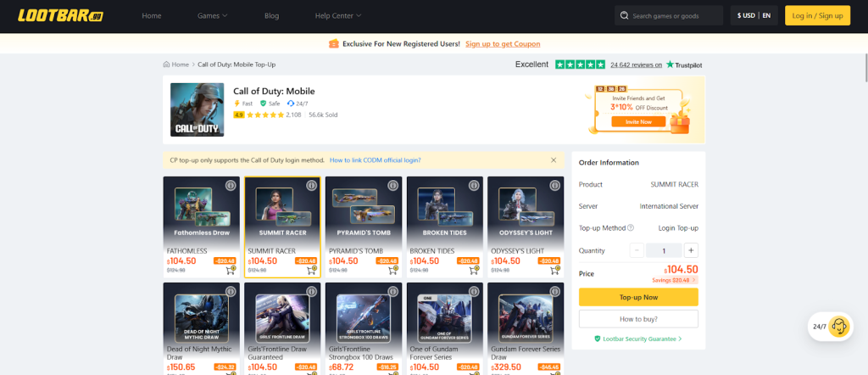Open info icon on Fathomless Draw card
The height and width of the screenshot is (375, 868).
tap(231, 186)
